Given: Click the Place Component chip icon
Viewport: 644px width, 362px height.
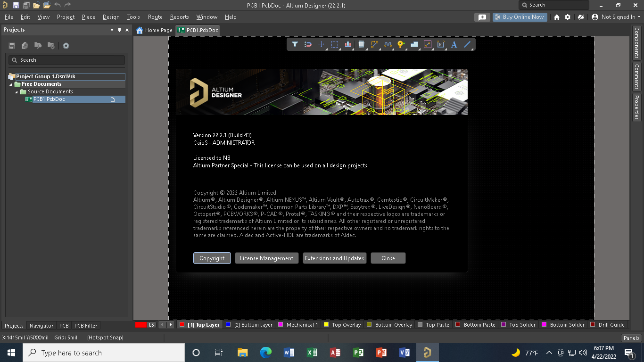Looking at the screenshot, I should [x=361, y=44].
